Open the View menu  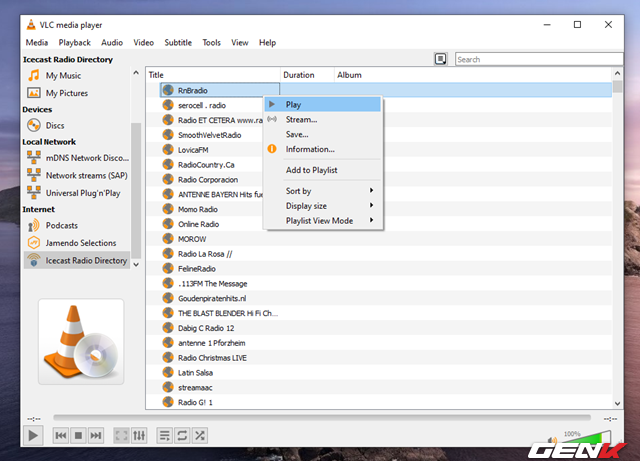240,42
